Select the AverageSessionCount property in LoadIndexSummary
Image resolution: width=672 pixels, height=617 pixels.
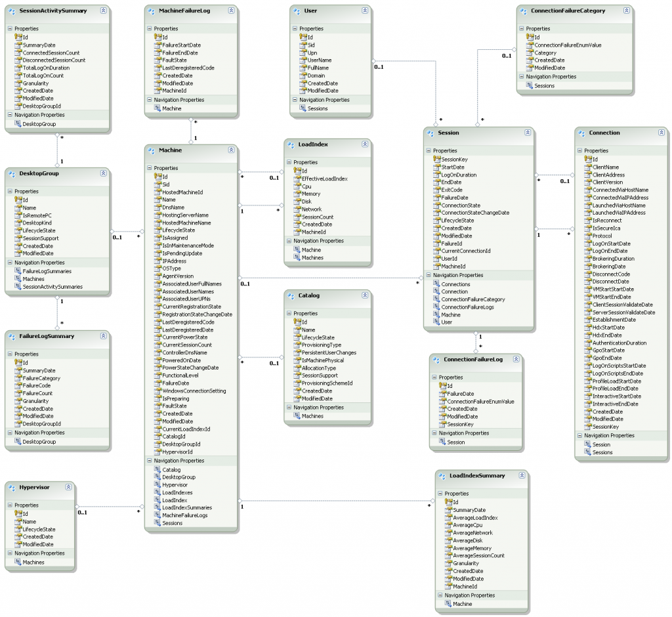coord(478,555)
